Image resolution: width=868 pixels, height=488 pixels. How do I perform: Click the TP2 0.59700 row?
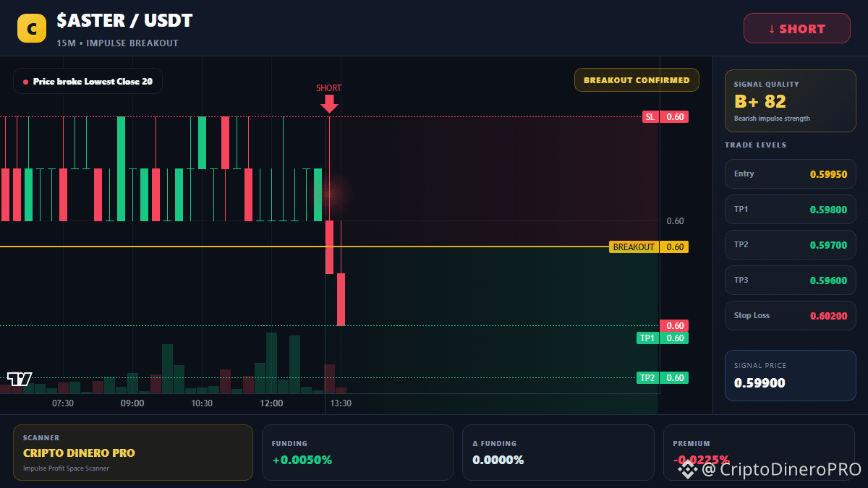[x=791, y=244]
